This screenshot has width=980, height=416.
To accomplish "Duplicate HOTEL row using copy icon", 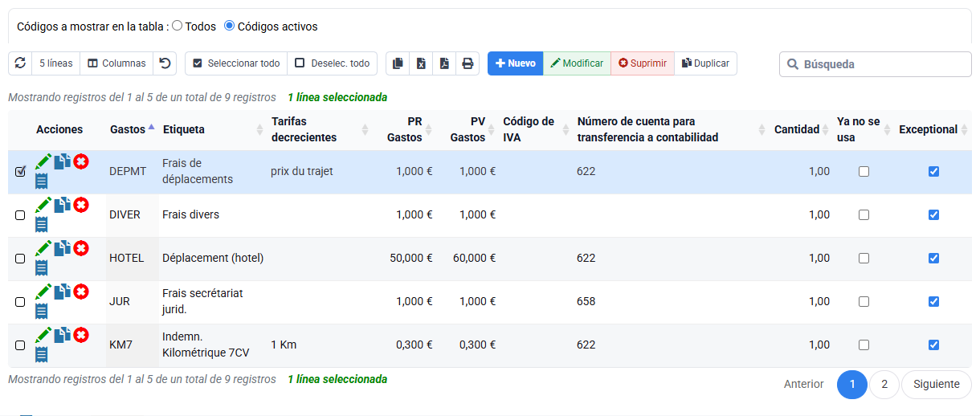I will [x=63, y=248].
